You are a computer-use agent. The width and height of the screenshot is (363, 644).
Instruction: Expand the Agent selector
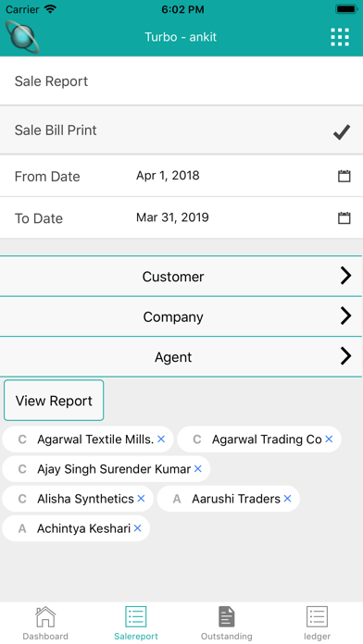(181, 357)
